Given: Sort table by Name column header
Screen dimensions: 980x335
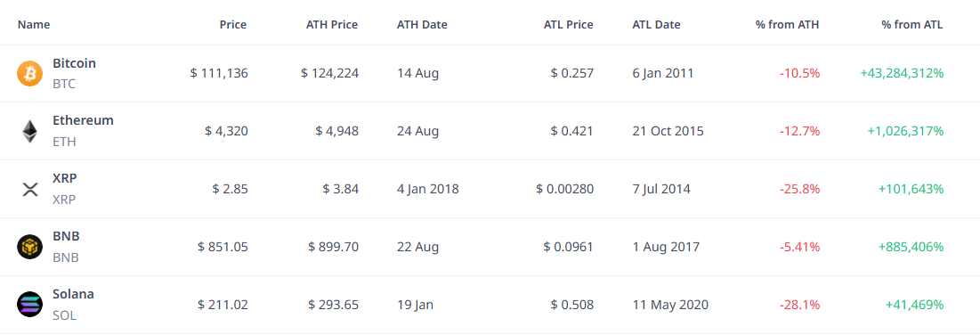Looking at the screenshot, I should click(x=34, y=25).
